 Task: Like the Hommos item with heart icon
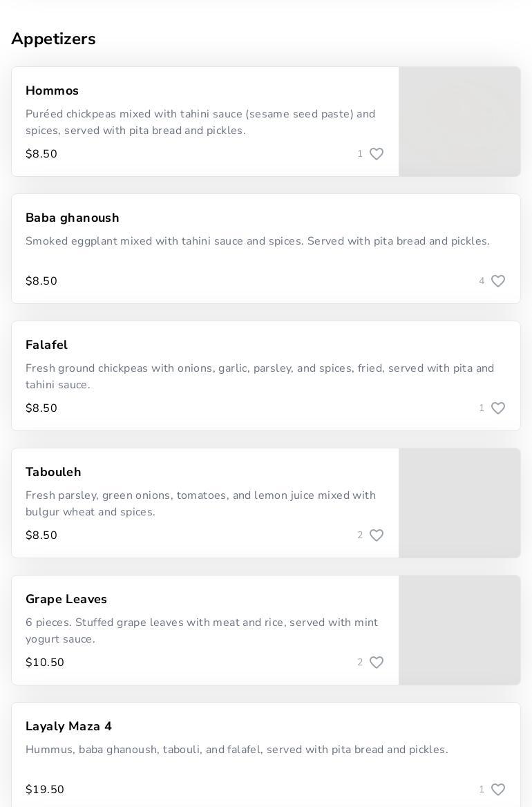pos(377,154)
